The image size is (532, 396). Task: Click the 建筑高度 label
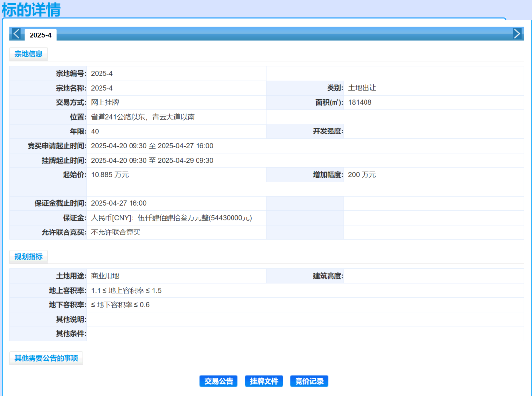tap(328, 276)
